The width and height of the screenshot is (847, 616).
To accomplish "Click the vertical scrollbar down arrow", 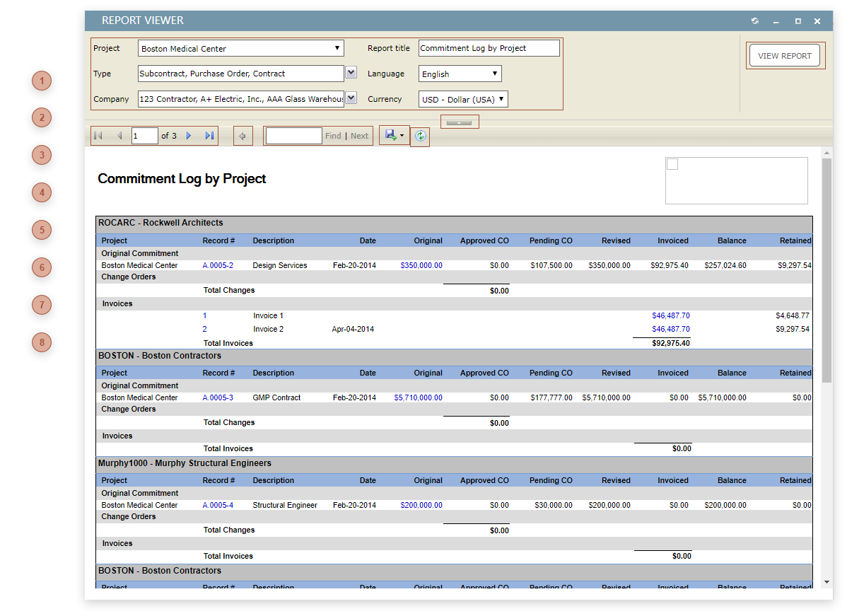I will [826, 581].
